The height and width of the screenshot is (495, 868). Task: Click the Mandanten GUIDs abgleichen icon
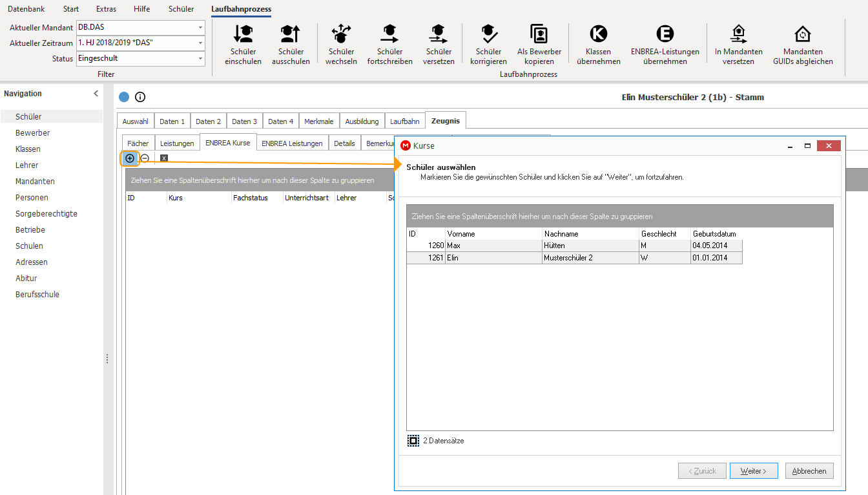coord(803,34)
